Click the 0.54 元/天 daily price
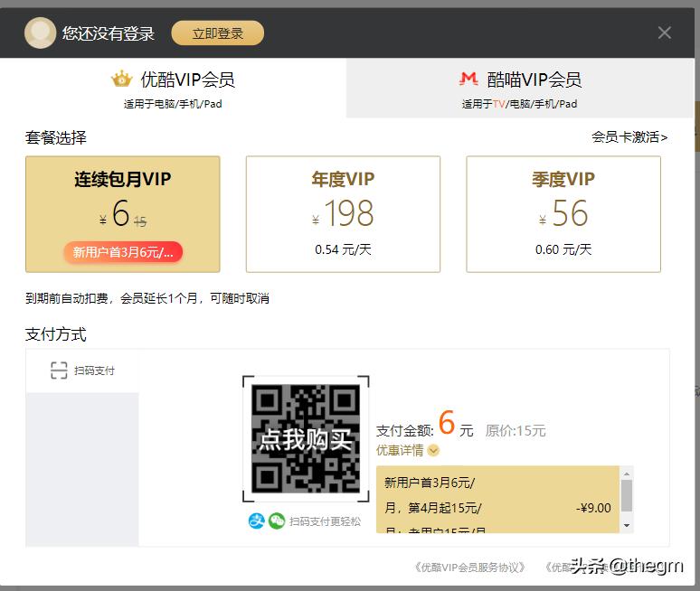 (343, 249)
